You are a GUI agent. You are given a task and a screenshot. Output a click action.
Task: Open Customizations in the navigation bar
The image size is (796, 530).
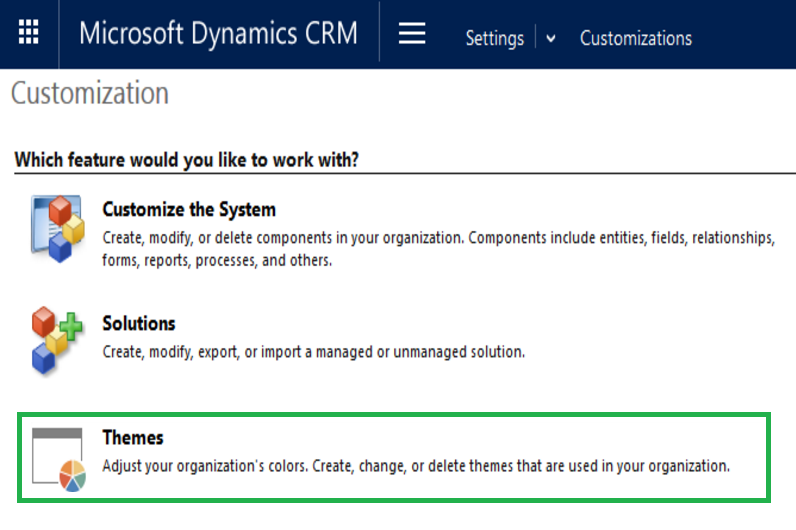(x=636, y=39)
